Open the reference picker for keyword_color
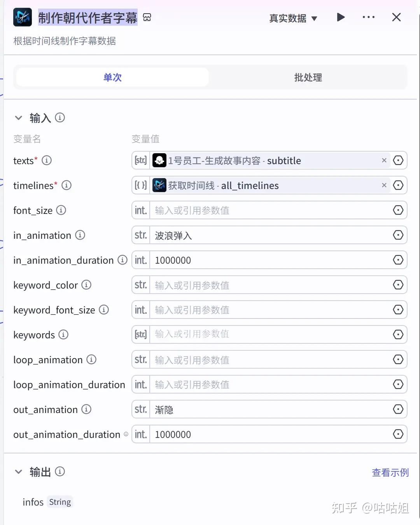The image size is (420, 525). point(398,285)
